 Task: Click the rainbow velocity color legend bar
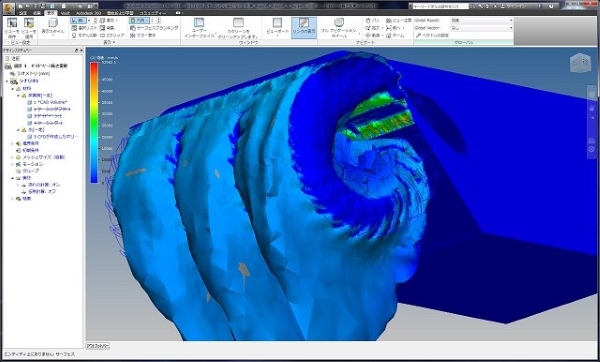[94, 122]
